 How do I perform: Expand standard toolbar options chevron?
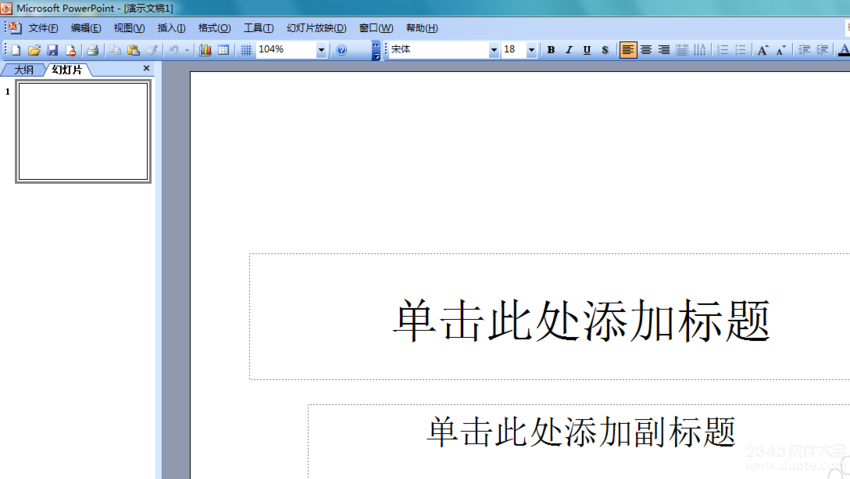point(376,50)
